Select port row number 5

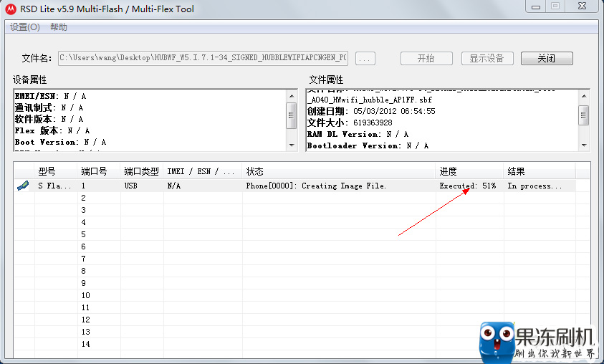pyautogui.click(x=84, y=234)
